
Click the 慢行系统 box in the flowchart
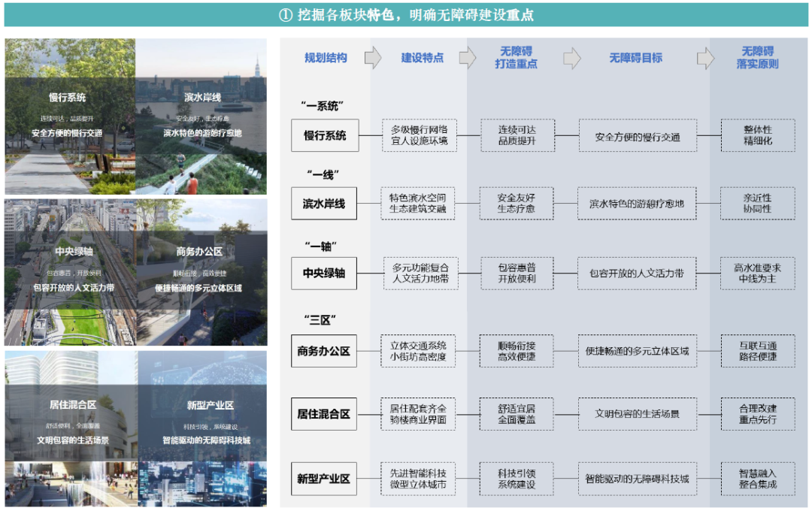[325, 136]
